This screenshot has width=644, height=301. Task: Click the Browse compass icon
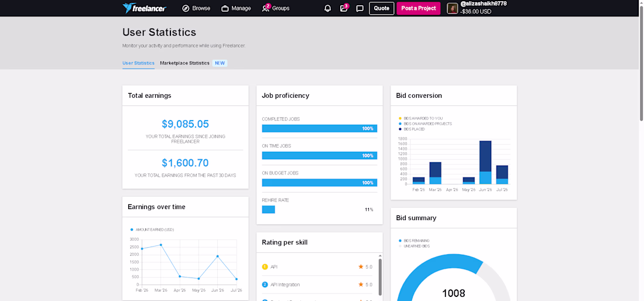186,8
